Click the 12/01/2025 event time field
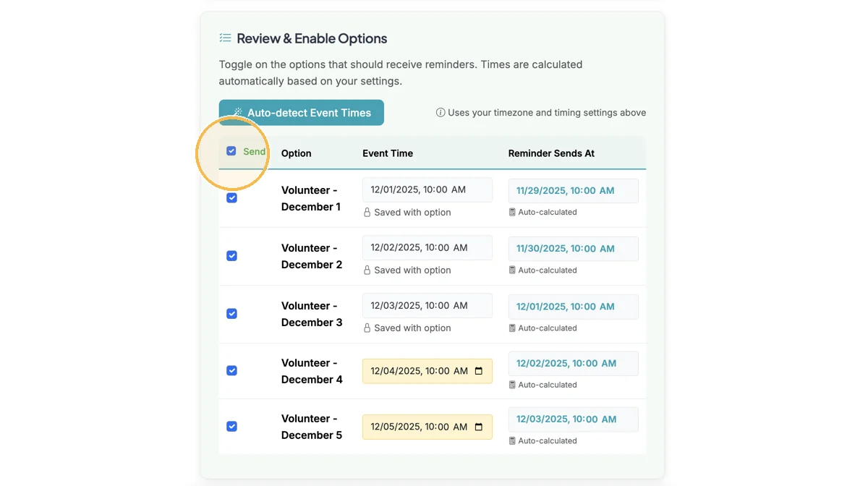868x486 pixels. (x=427, y=189)
